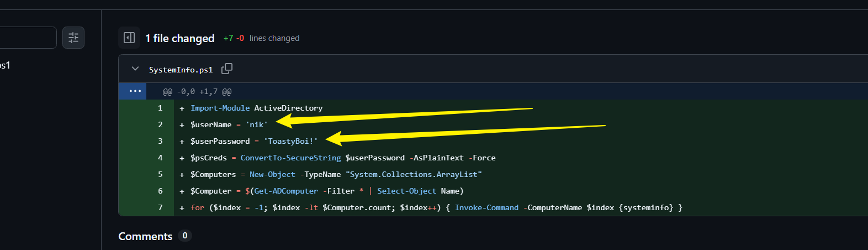
Task: Click the hunk header @@ -0,0 +1,7 @@
Action: pos(197,92)
